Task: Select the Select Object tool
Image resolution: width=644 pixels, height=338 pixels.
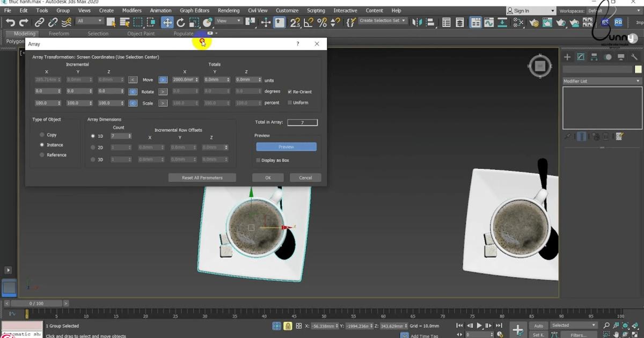Action: 111,23
